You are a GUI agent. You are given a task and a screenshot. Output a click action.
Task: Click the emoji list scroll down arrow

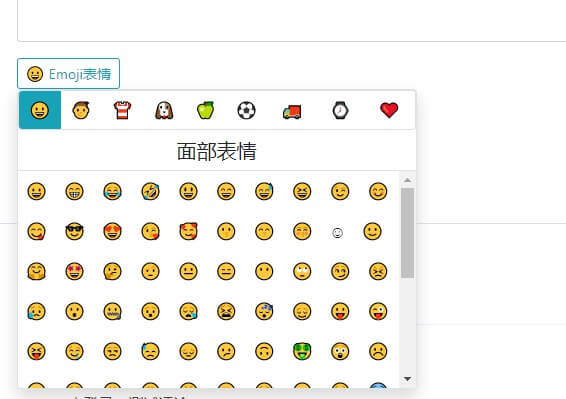pyautogui.click(x=408, y=379)
